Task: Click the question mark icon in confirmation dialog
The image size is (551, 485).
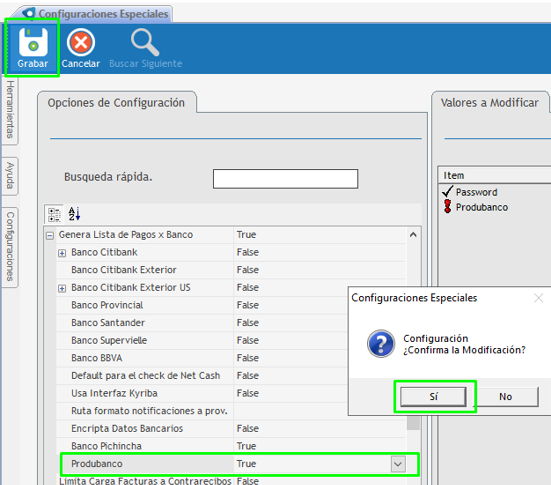Action: pyautogui.click(x=381, y=343)
